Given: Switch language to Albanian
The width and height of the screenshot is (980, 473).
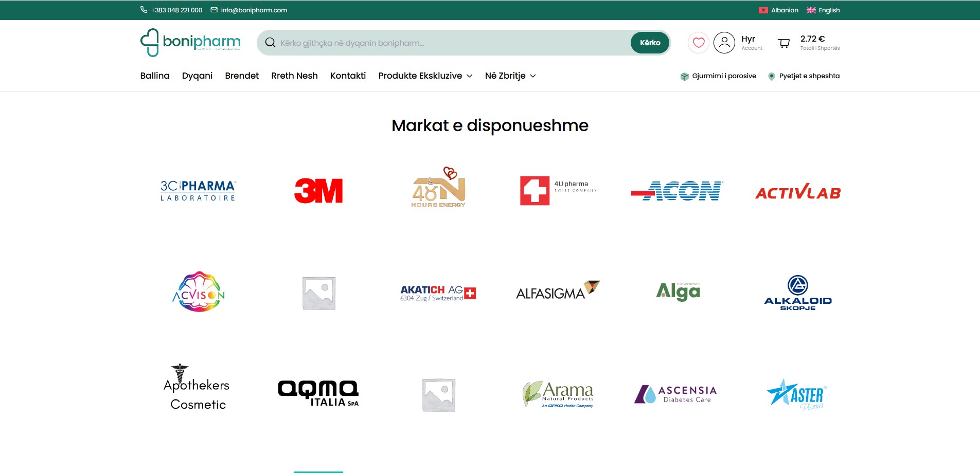Looking at the screenshot, I should pyautogui.click(x=785, y=10).
